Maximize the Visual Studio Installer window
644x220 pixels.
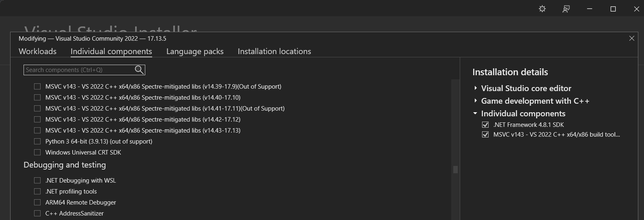pyautogui.click(x=613, y=9)
